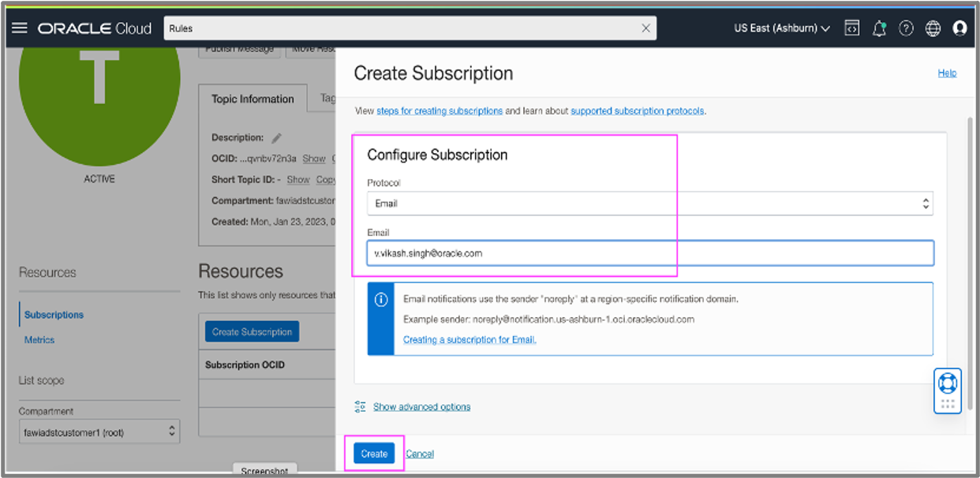Open the user profile avatar

coord(959,28)
